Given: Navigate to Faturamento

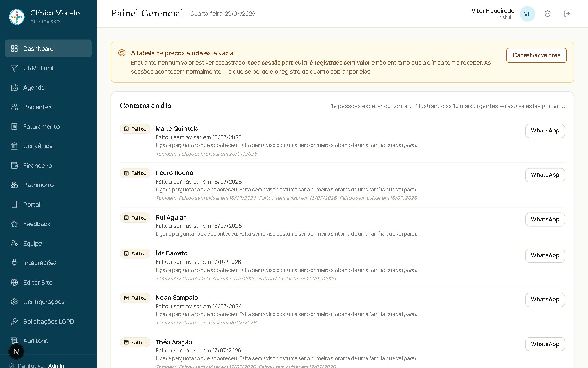Looking at the screenshot, I should click(x=48, y=126).
